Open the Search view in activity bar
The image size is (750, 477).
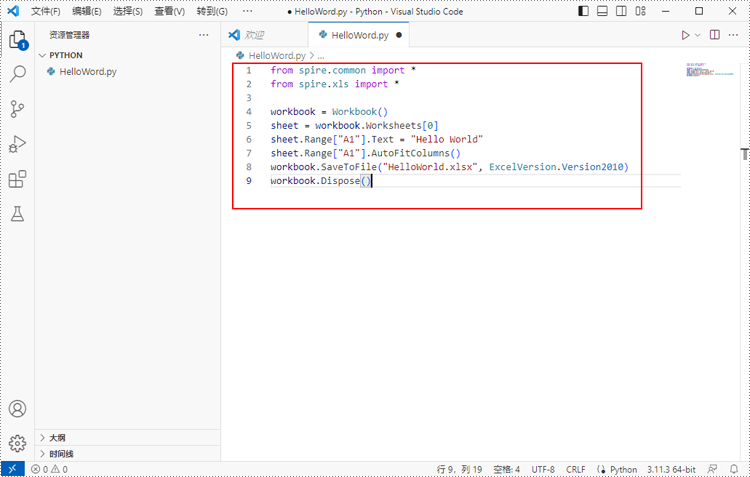pyautogui.click(x=17, y=74)
